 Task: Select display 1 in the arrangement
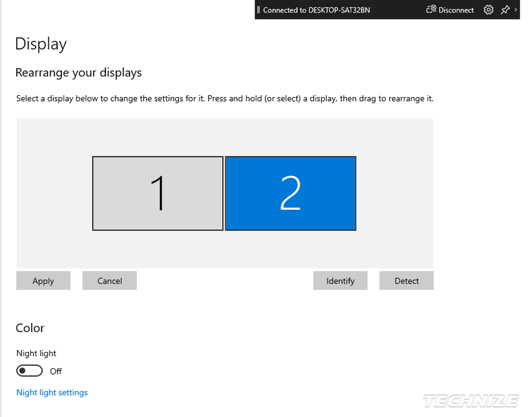tap(158, 193)
